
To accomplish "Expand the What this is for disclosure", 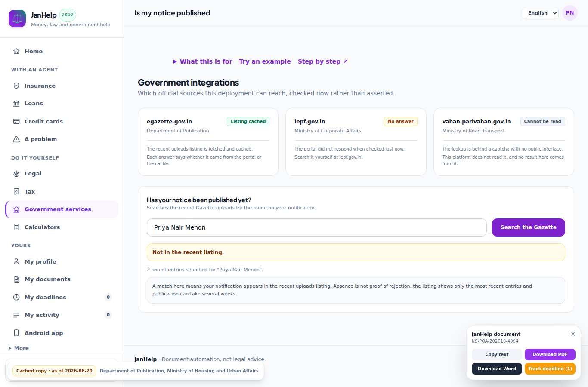I will [x=203, y=61].
